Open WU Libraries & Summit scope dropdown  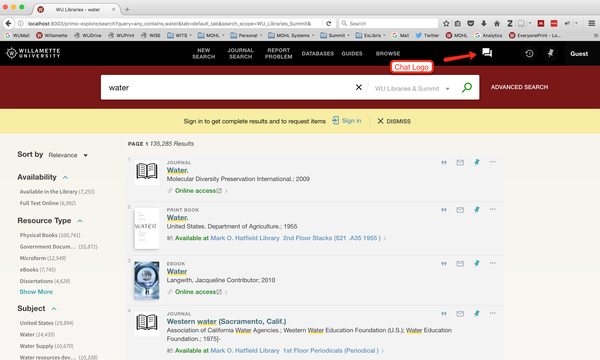[x=412, y=88]
